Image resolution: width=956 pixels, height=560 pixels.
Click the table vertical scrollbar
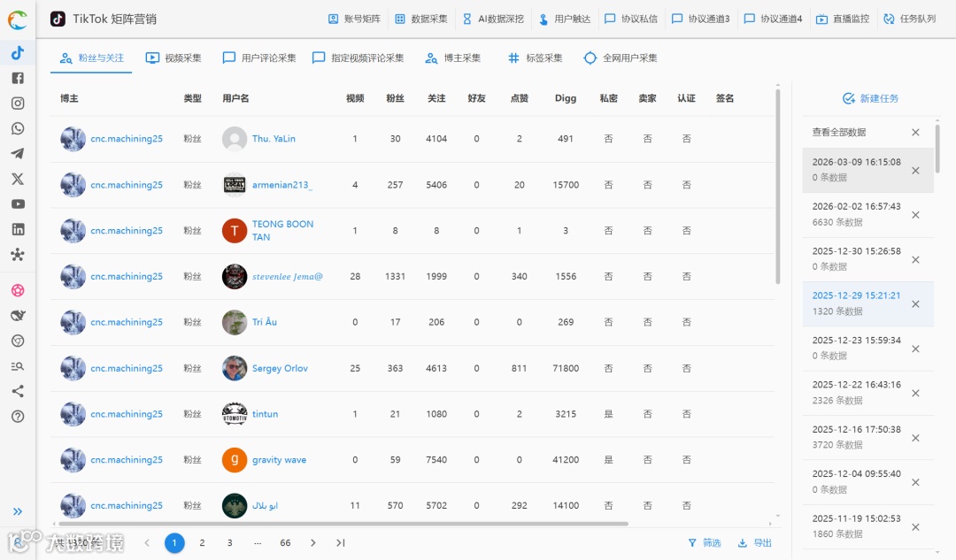point(778,187)
